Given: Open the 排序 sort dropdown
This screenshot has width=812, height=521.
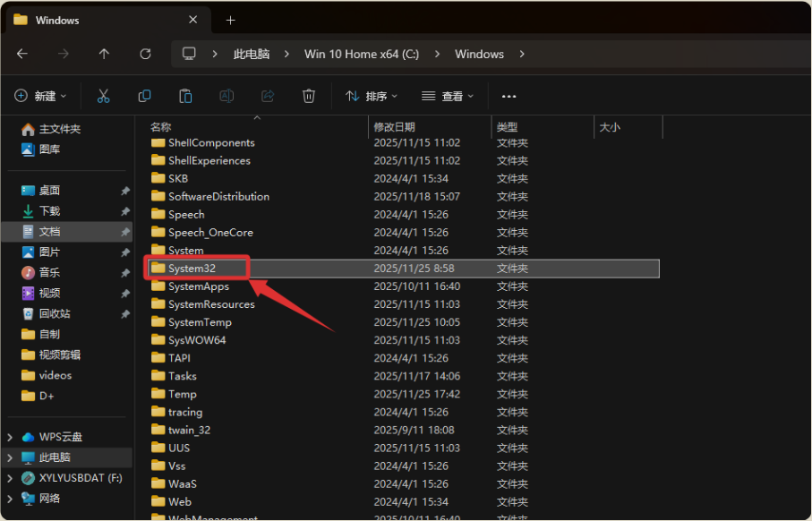Looking at the screenshot, I should [372, 96].
